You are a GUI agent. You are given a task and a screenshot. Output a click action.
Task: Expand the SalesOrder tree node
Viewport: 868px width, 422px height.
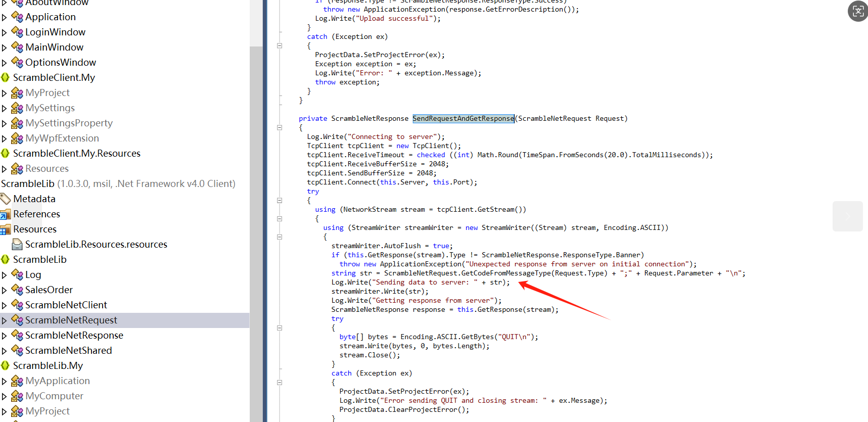coord(4,291)
